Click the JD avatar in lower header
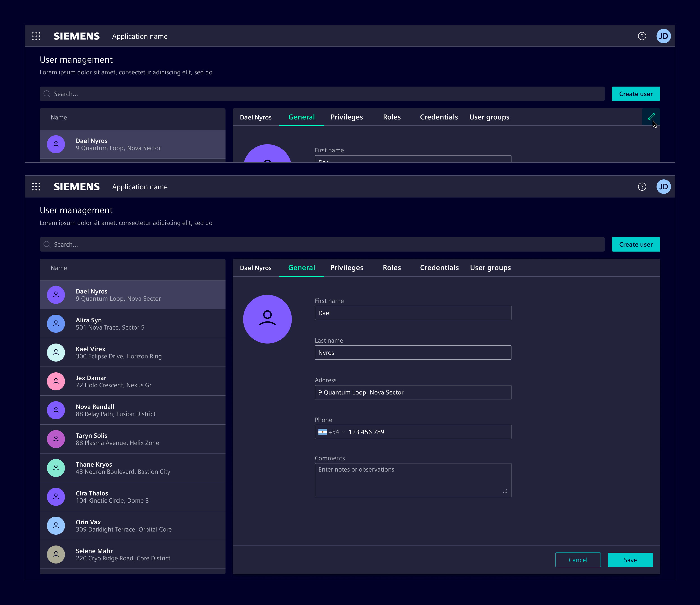This screenshot has height=605, width=700. [663, 187]
